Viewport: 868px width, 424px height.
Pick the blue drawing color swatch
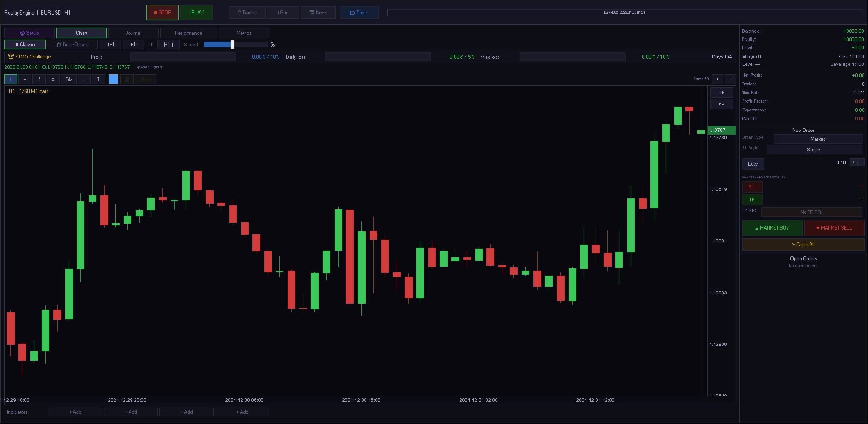point(113,79)
